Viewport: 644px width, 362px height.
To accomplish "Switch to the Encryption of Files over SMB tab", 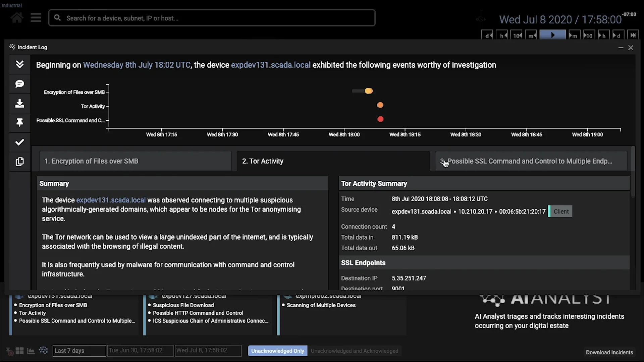I will click(x=135, y=161).
